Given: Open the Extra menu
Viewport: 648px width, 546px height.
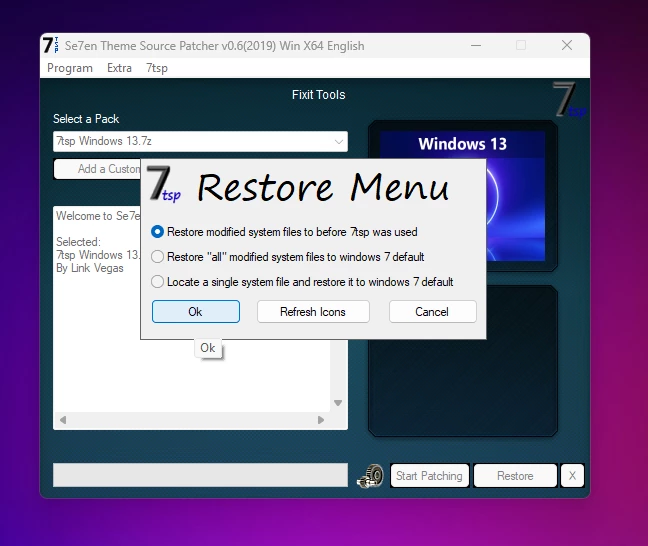Looking at the screenshot, I should coord(119,68).
